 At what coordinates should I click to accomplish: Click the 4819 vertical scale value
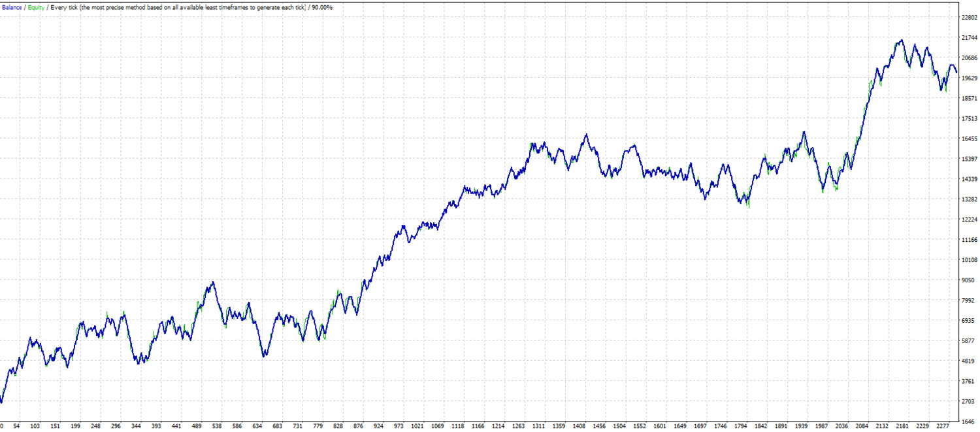pyautogui.click(x=968, y=361)
